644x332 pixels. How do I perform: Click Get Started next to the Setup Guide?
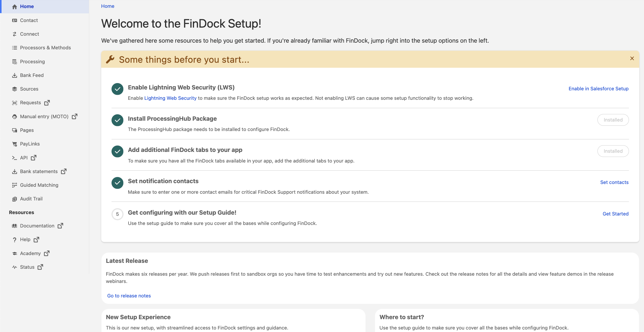click(x=616, y=214)
